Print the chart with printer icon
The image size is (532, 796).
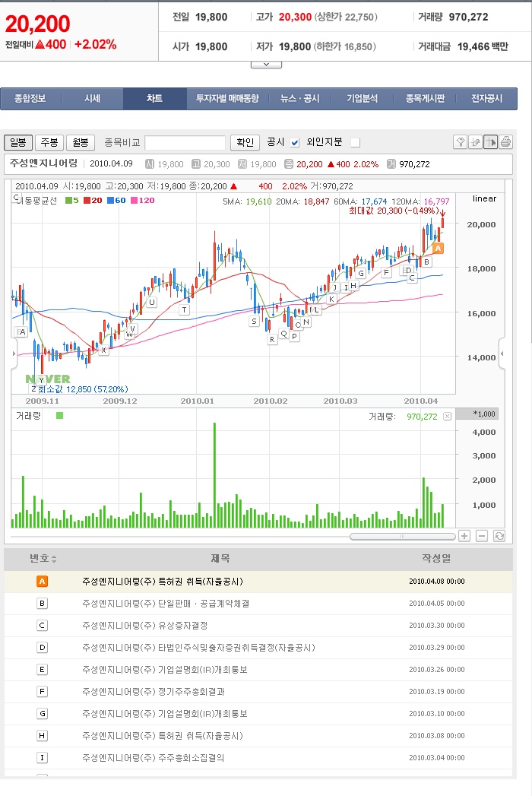505,142
